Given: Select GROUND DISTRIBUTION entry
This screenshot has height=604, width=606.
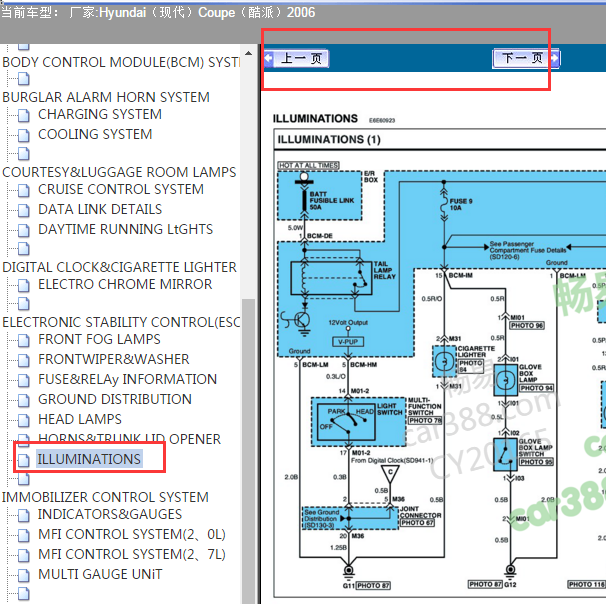Looking at the screenshot, I should pyautogui.click(x=115, y=399).
